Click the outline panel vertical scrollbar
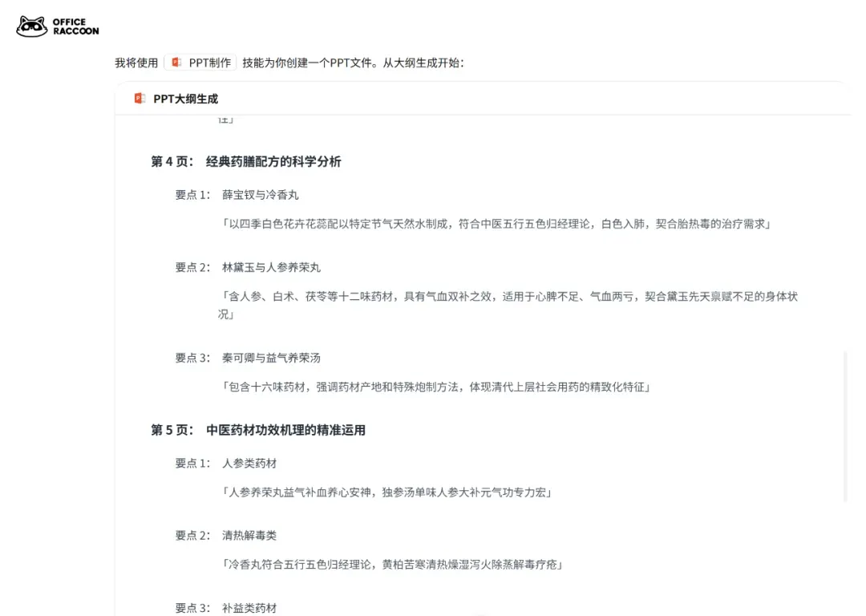This screenshot has width=866, height=616. [x=845, y=425]
